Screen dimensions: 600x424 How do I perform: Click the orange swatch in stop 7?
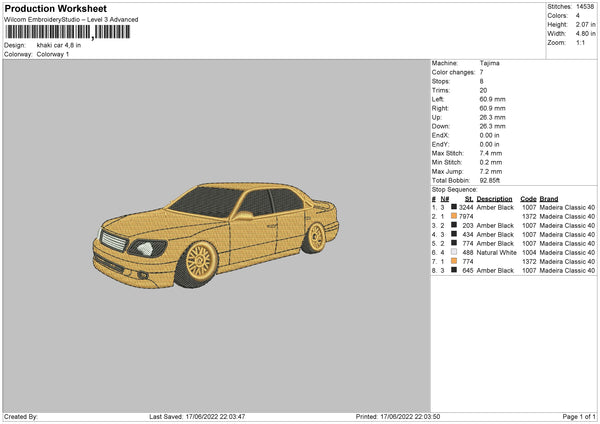click(454, 261)
